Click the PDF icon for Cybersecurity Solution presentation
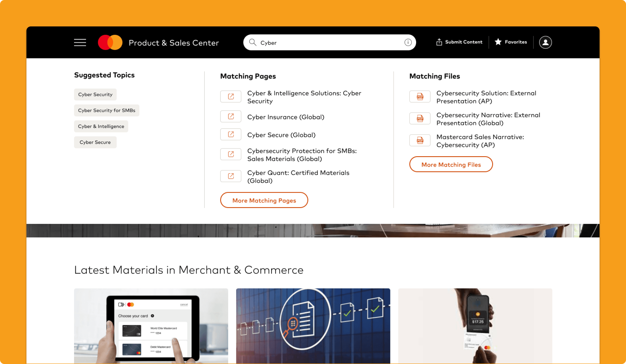The height and width of the screenshot is (364, 626). coord(420,97)
